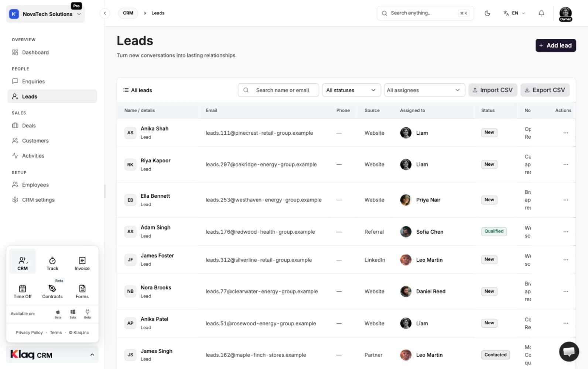This screenshot has height=369, width=588.
Task: Open actions menu for James Foster row
Action: click(x=565, y=260)
